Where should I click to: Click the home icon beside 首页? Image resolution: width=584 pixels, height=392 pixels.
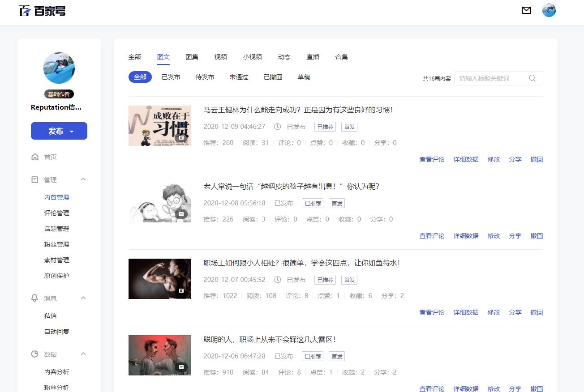[35, 157]
